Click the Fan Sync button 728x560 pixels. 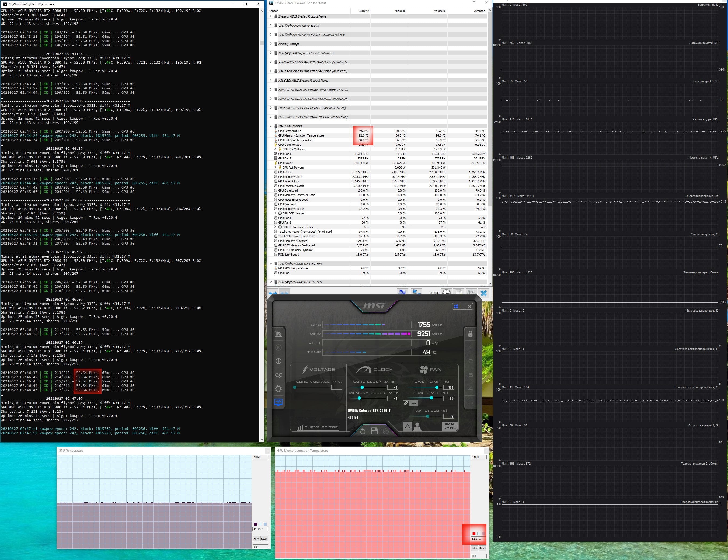point(449,426)
